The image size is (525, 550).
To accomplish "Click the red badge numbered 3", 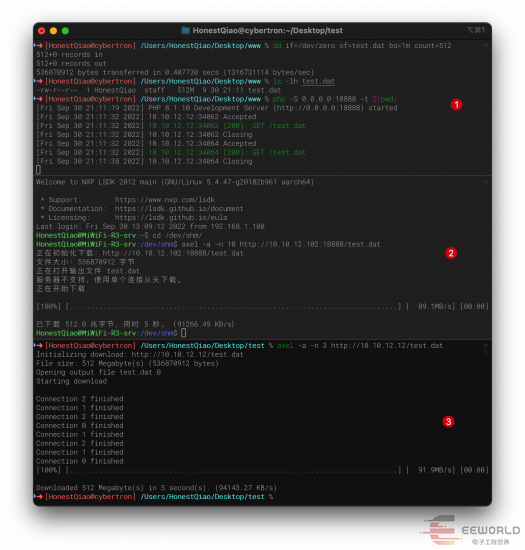I will pyautogui.click(x=448, y=422).
